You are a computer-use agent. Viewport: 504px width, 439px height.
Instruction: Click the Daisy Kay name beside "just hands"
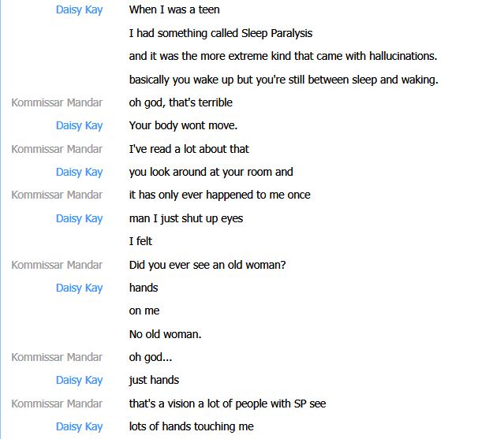tap(79, 380)
